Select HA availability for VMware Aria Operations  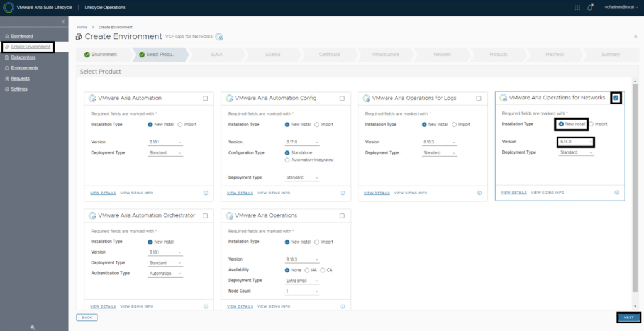coord(306,270)
